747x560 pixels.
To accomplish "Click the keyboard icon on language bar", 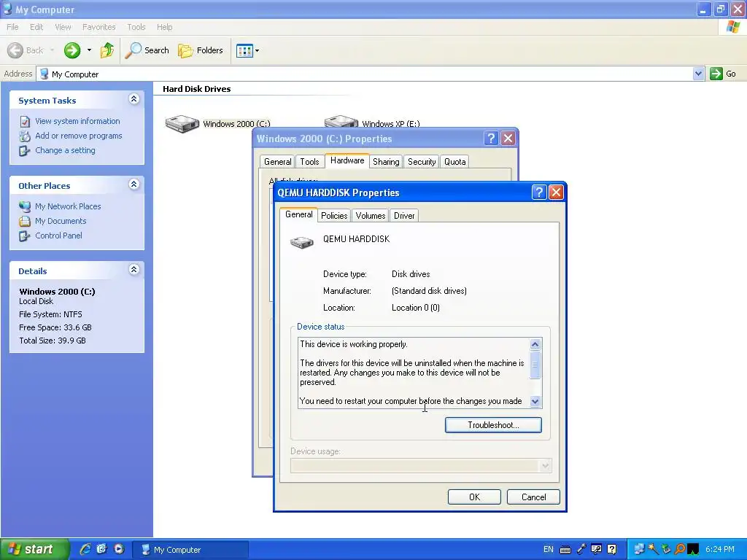I will (x=565, y=550).
